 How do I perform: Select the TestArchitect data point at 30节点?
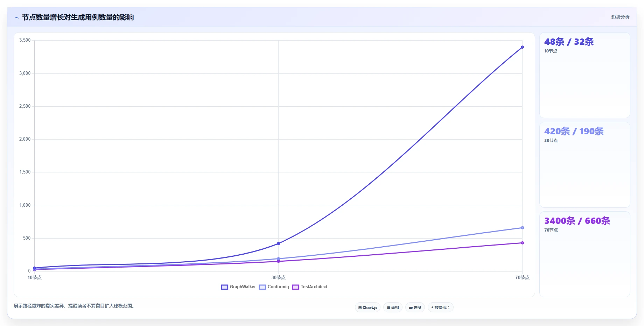click(278, 261)
